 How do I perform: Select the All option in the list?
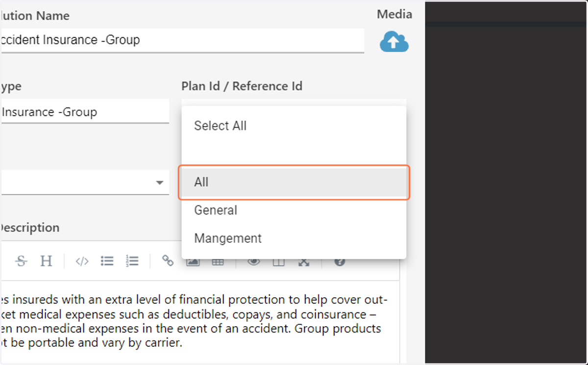pos(294,182)
